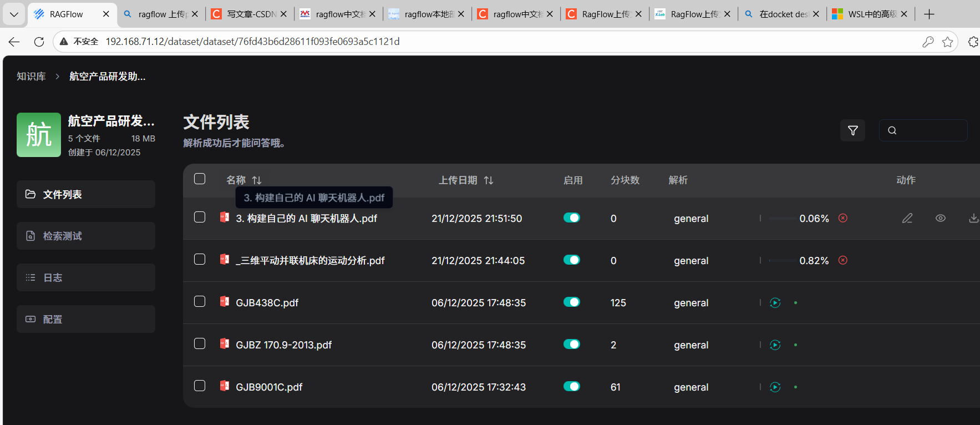Open browser extensions icon
This screenshot has height=425, width=980.
pyautogui.click(x=973, y=42)
